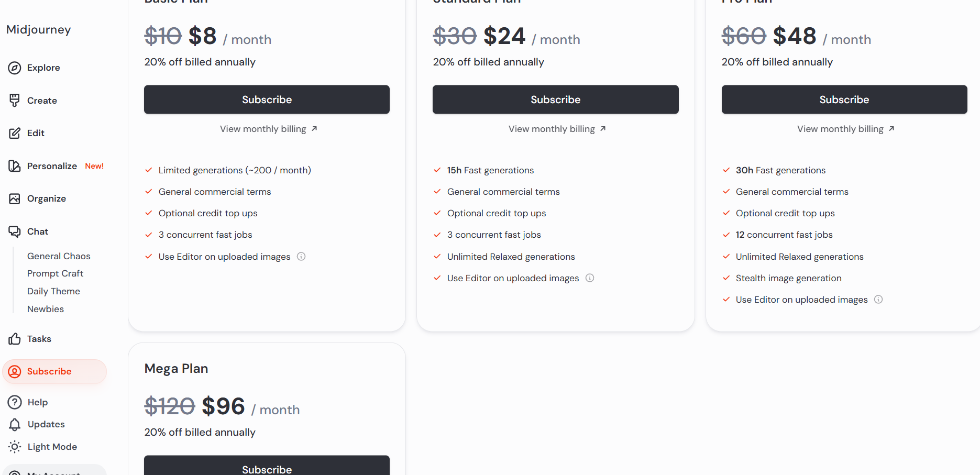Click the Help question mark icon
Viewport: 980px width, 475px height.
click(x=15, y=402)
